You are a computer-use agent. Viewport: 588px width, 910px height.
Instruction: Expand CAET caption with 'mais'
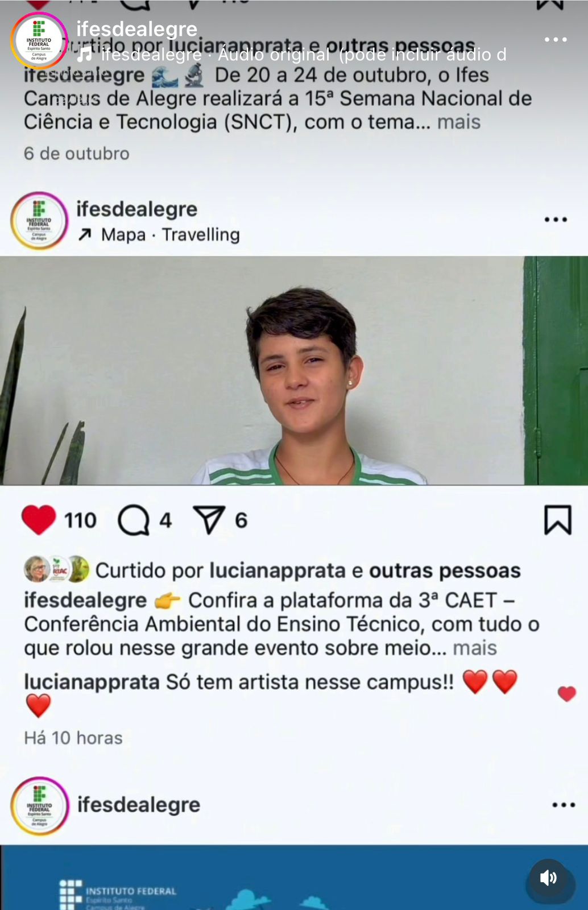(475, 648)
